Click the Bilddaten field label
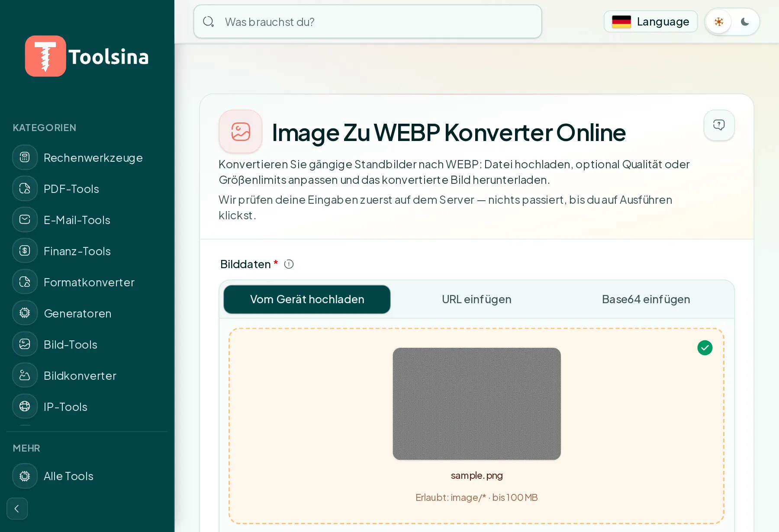 click(x=245, y=264)
